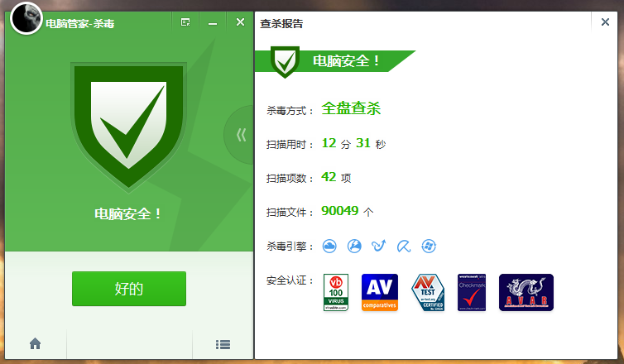Open the VB100 Virus certification badge
The height and width of the screenshot is (364, 624).
pos(336,292)
